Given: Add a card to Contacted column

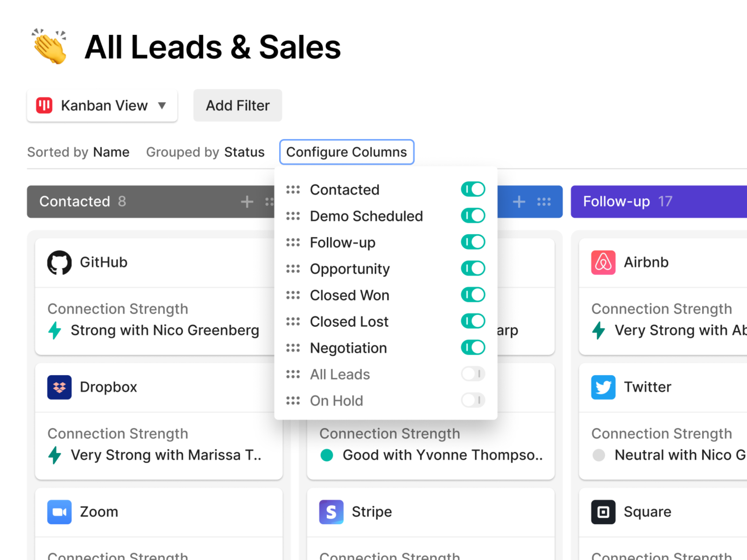Looking at the screenshot, I should click(x=247, y=202).
